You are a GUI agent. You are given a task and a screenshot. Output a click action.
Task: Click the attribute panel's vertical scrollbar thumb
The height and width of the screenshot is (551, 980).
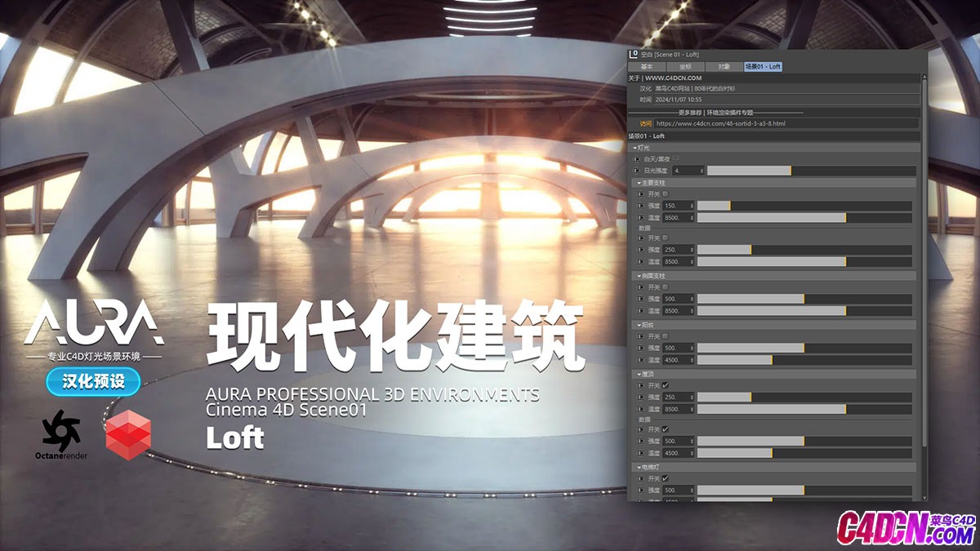click(x=924, y=261)
